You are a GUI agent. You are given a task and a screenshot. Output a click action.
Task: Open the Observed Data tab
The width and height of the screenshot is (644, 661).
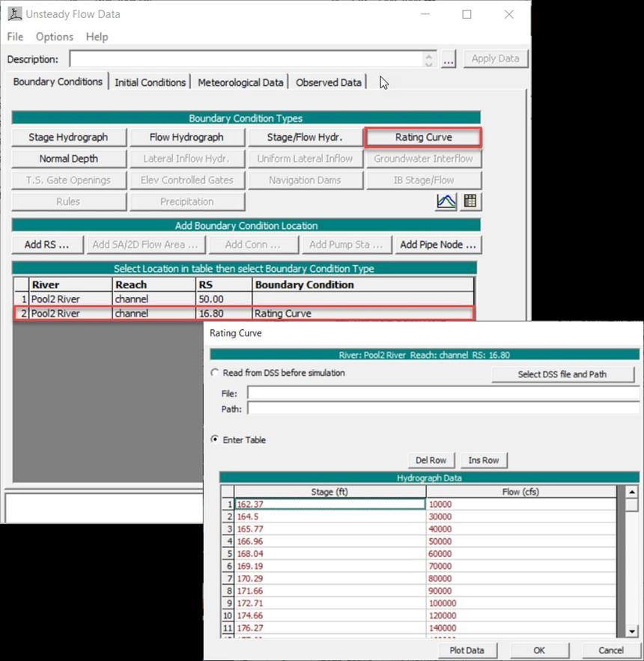pos(329,82)
